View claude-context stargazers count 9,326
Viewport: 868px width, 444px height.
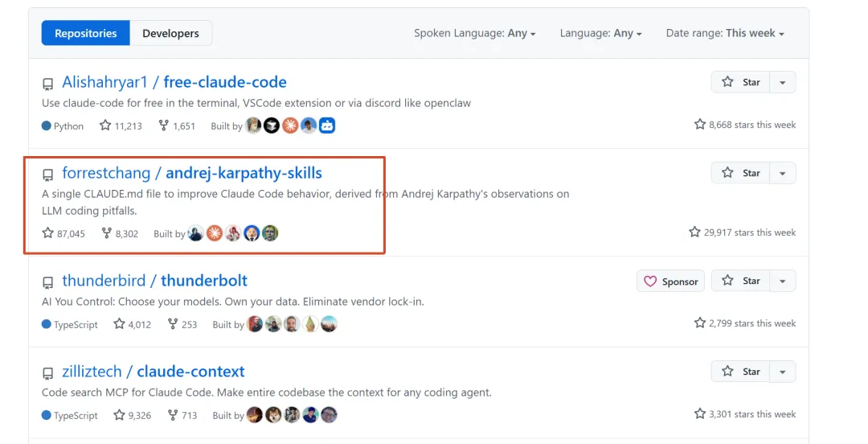(133, 415)
